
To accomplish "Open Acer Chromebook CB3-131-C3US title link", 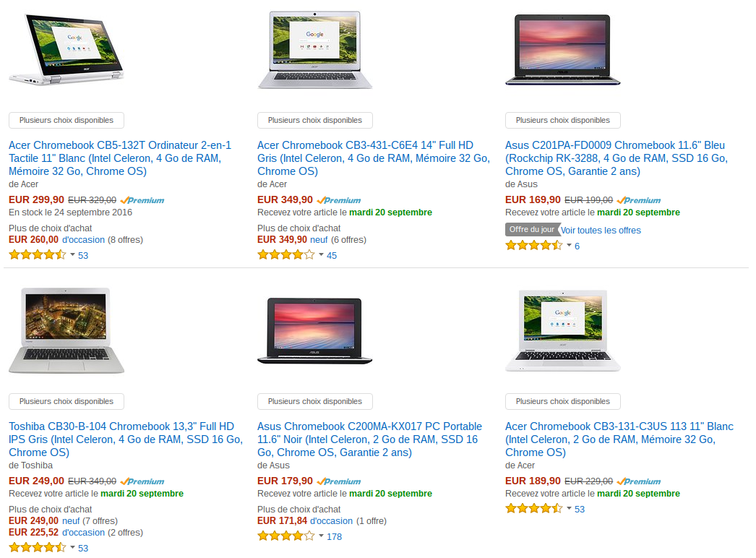I will pyautogui.click(x=619, y=439).
